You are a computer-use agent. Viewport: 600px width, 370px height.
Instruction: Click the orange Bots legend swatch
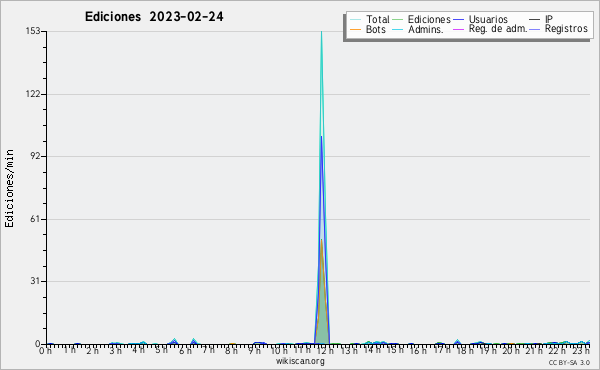pos(355,29)
